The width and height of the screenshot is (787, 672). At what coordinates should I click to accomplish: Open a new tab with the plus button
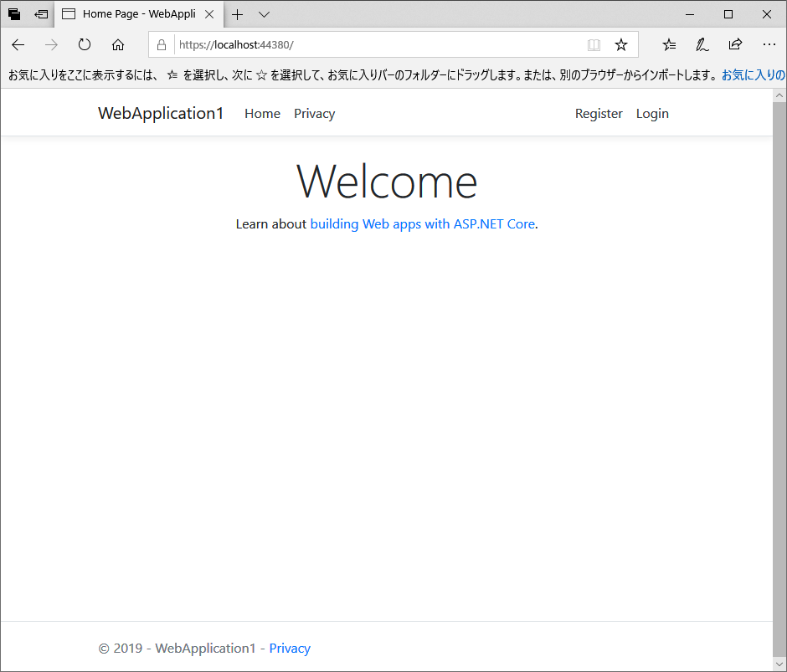tap(238, 14)
